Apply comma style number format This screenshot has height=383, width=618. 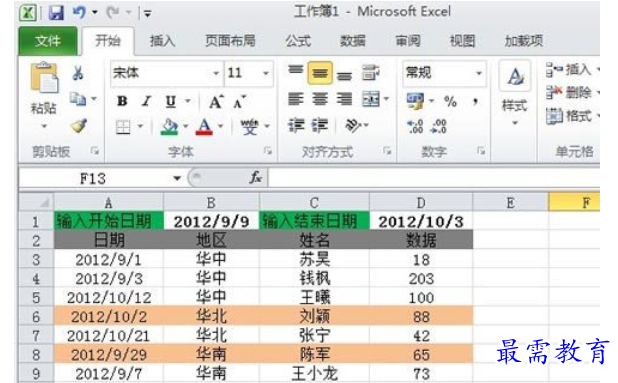coord(476,101)
